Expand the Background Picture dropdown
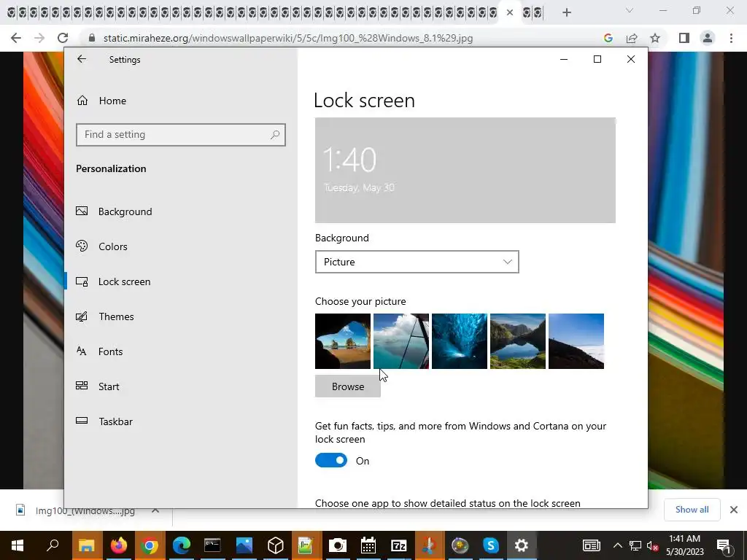Viewport: 747px width, 560px height. click(x=417, y=262)
